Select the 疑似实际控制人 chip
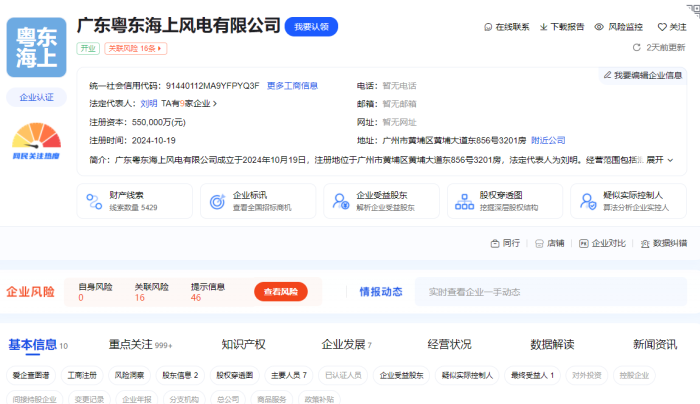Screen dimensions: 700x404 tap(467, 375)
